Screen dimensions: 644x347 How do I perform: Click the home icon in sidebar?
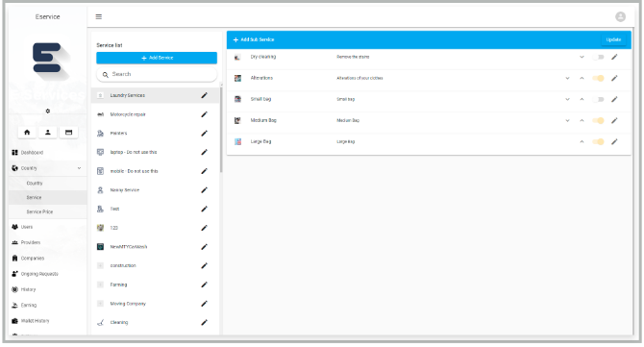point(27,133)
